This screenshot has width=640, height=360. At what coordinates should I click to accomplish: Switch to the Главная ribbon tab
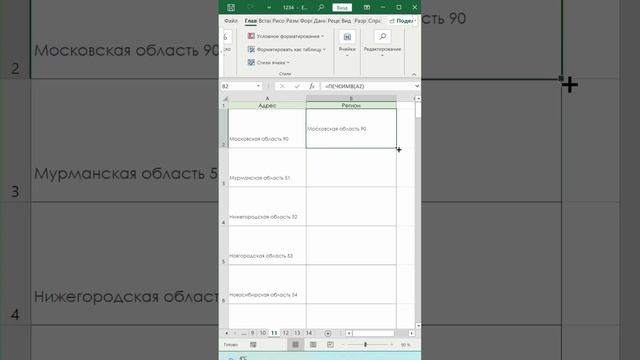tap(251, 20)
